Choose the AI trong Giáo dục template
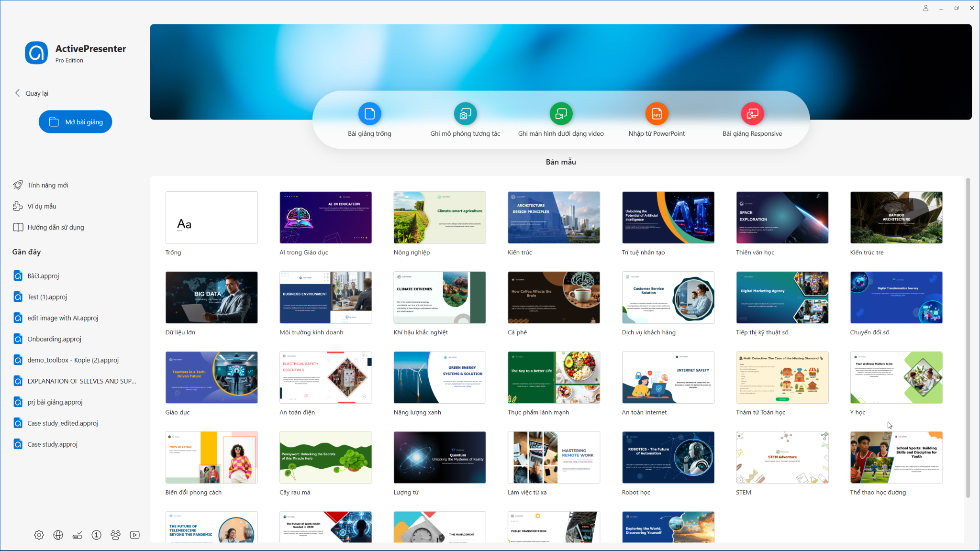The image size is (980, 551). pos(325,217)
